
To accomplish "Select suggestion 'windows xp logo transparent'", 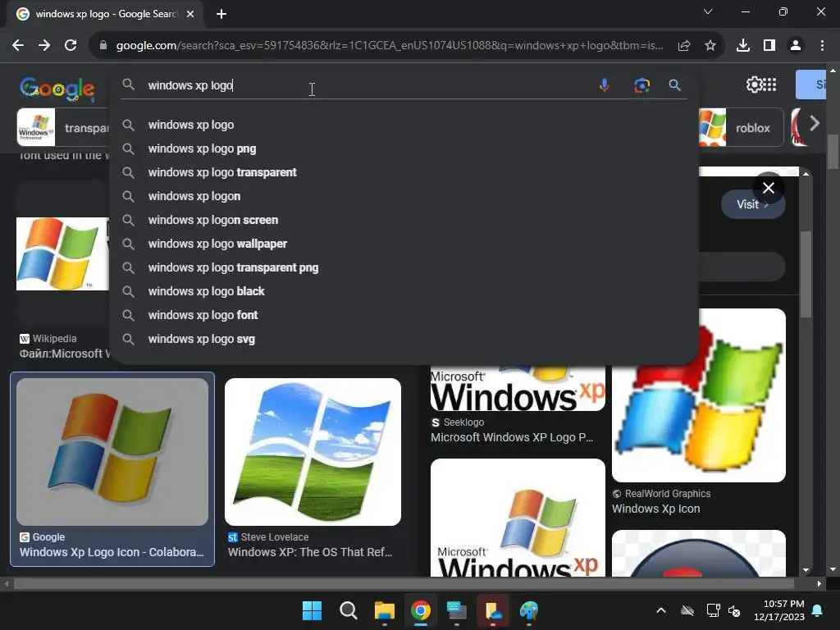I will 404,172.
